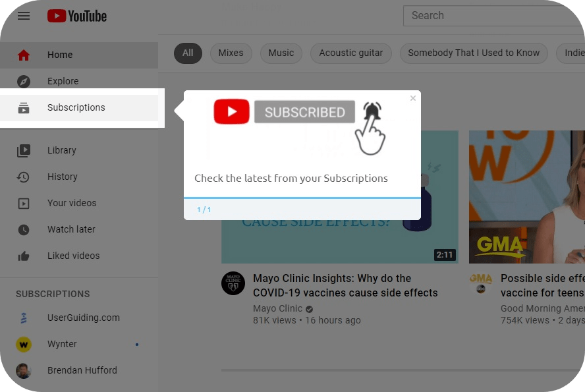Open Home in the sidebar
The width and height of the screenshot is (585, 392).
[x=79, y=55]
